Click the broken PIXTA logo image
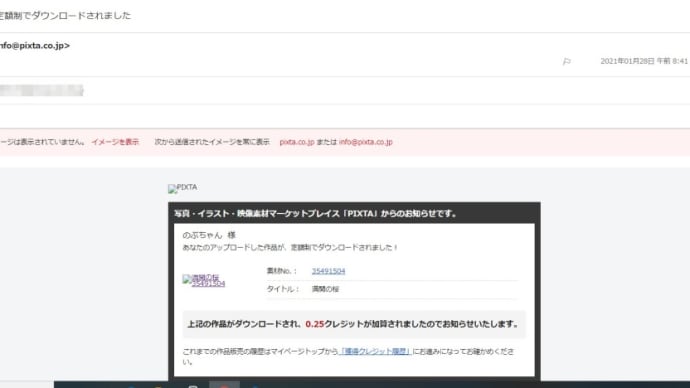 point(183,188)
